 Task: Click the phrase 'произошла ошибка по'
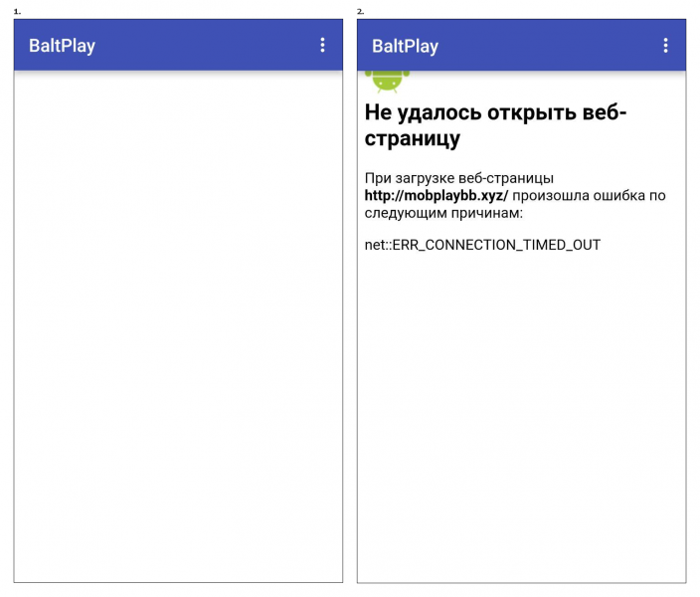(x=589, y=196)
